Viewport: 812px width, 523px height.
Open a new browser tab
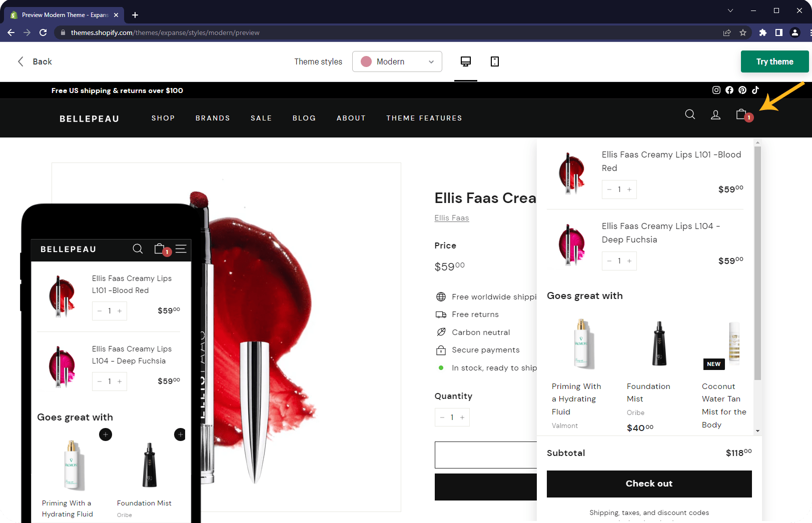(135, 15)
